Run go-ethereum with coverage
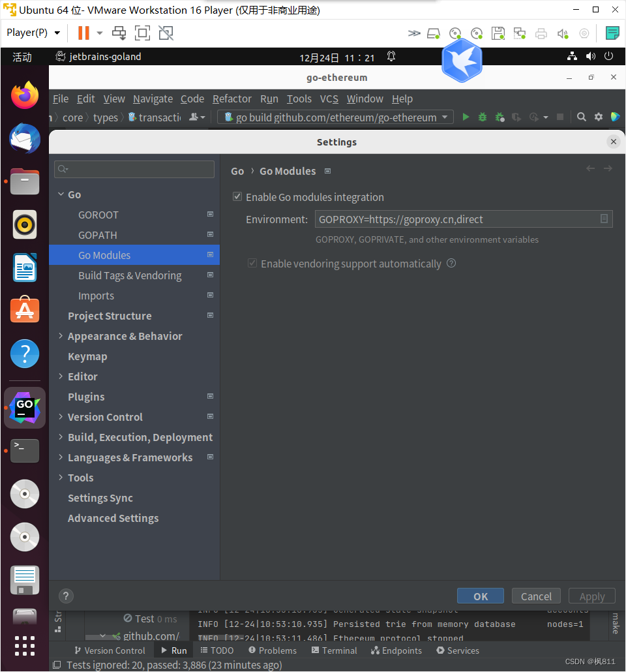 [498, 117]
